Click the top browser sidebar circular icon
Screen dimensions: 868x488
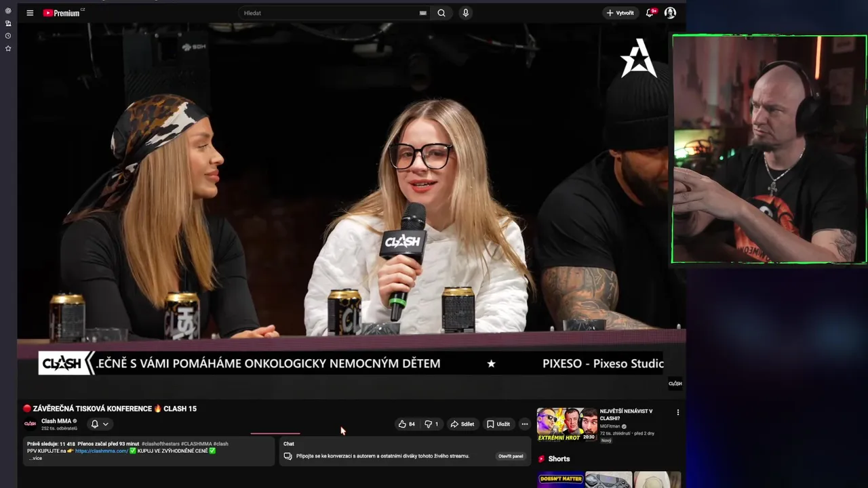coord(8,11)
